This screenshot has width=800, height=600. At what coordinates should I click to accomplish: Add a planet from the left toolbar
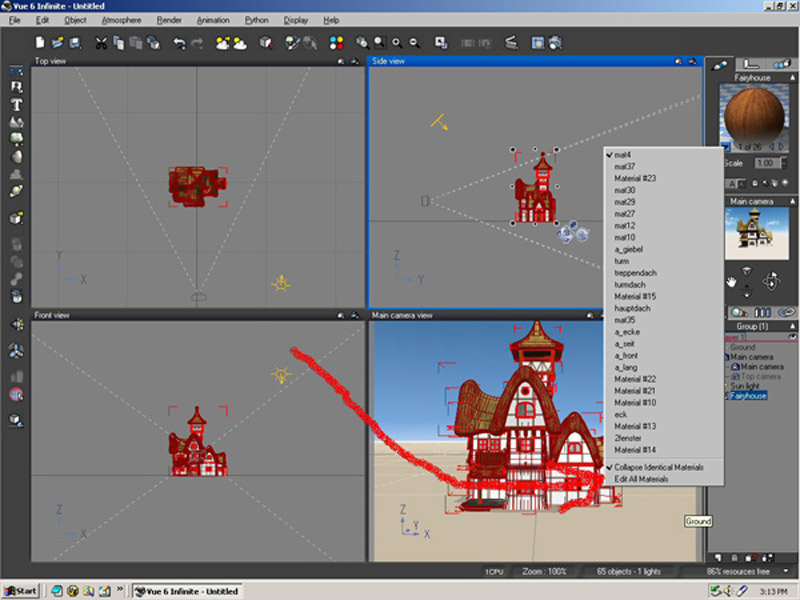coord(17,190)
